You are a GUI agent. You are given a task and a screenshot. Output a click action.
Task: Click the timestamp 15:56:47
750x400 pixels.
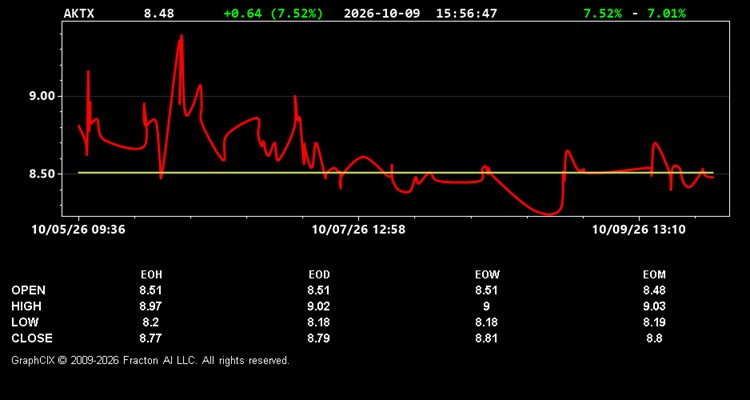466,13
